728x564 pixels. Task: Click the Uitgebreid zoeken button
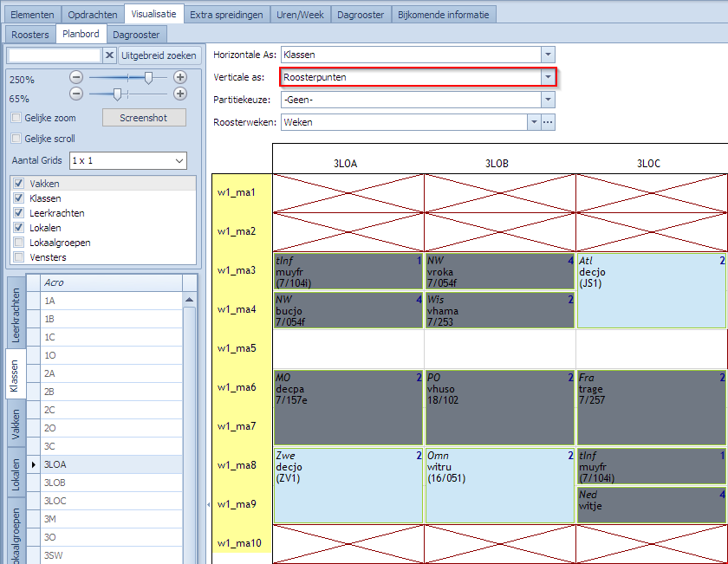159,55
